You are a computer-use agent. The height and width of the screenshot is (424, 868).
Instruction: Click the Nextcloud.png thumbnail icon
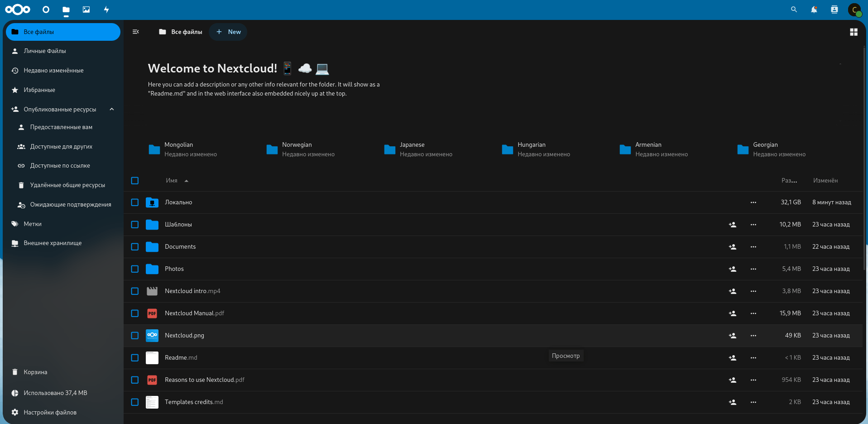click(152, 336)
